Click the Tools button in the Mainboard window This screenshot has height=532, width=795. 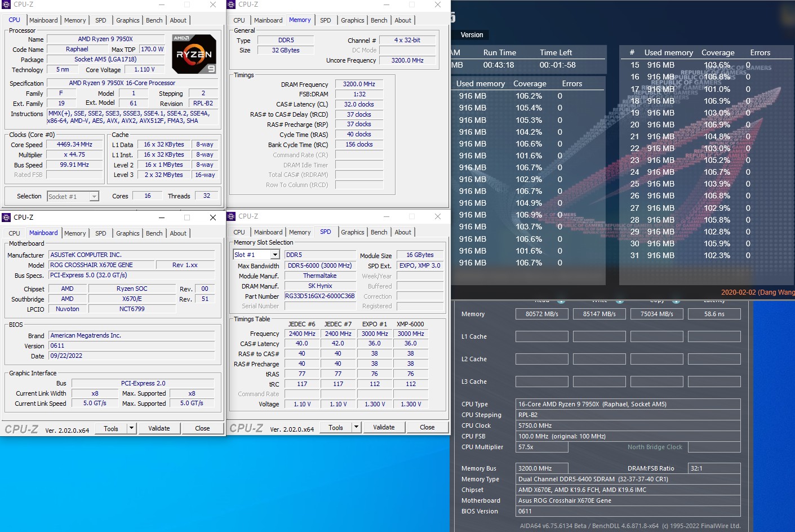coord(111,428)
